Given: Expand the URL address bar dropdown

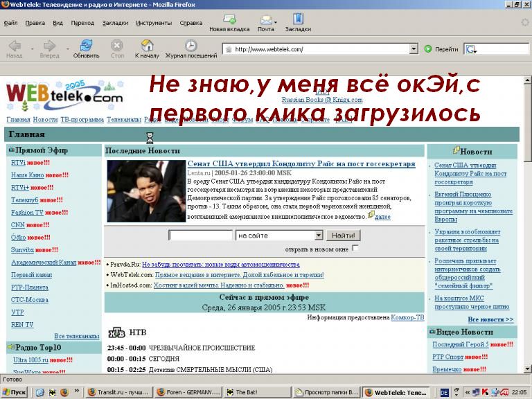Looking at the screenshot, I should point(414,49).
